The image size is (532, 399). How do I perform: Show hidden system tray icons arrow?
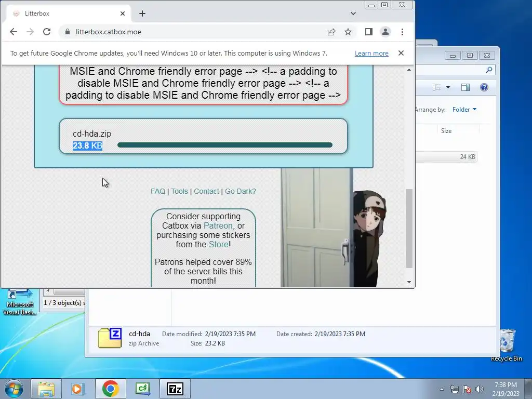tap(442, 389)
